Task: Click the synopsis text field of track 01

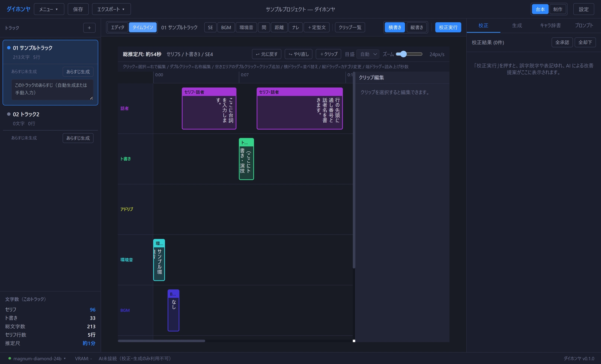Action: click(52, 89)
